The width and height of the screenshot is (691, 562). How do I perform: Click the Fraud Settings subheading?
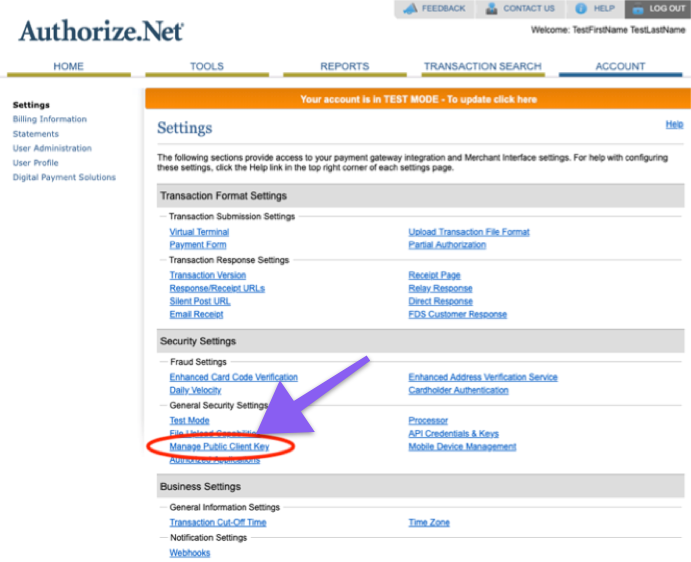198,362
